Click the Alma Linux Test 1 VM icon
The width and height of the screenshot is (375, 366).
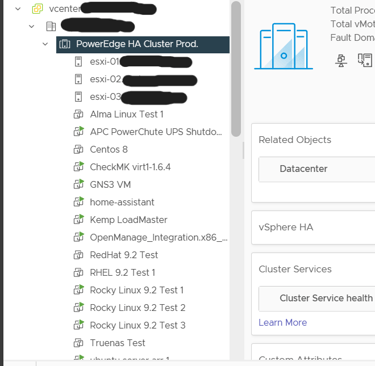click(x=78, y=114)
